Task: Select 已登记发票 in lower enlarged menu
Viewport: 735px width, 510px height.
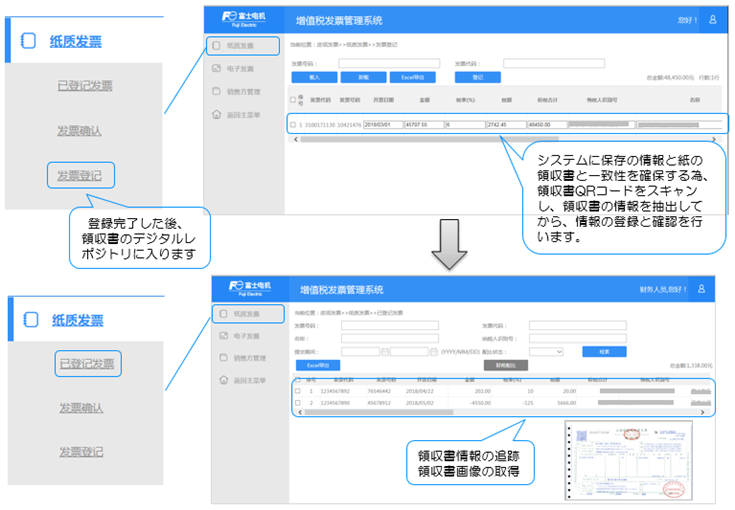Action: tap(85, 363)
